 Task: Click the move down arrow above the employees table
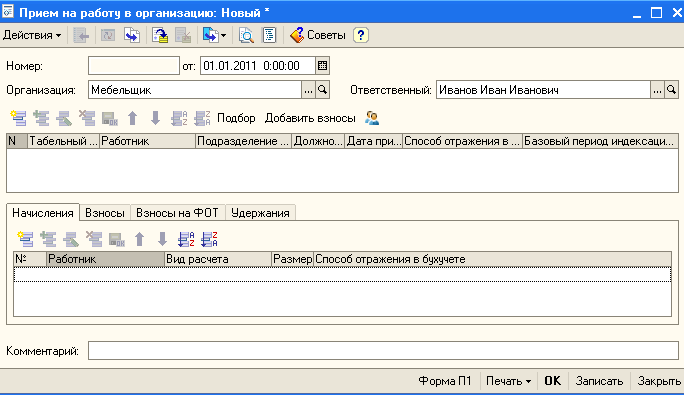[x=155, y=118]
